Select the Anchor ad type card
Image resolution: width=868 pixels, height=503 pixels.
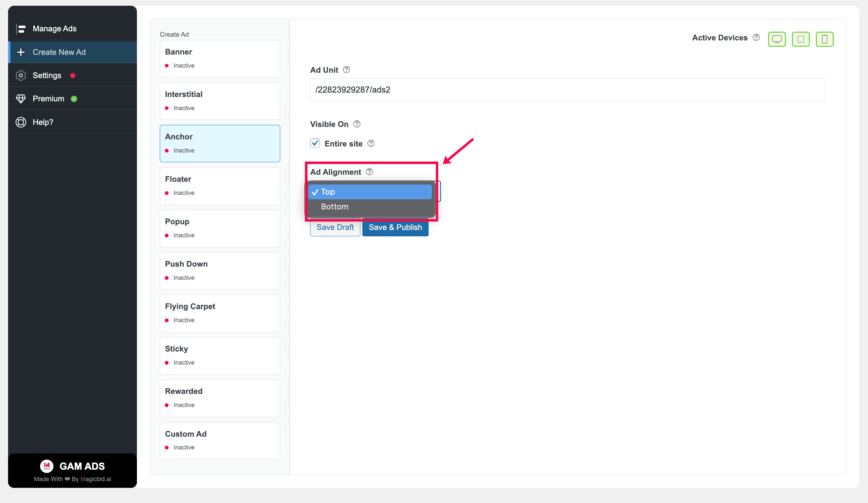220,143
